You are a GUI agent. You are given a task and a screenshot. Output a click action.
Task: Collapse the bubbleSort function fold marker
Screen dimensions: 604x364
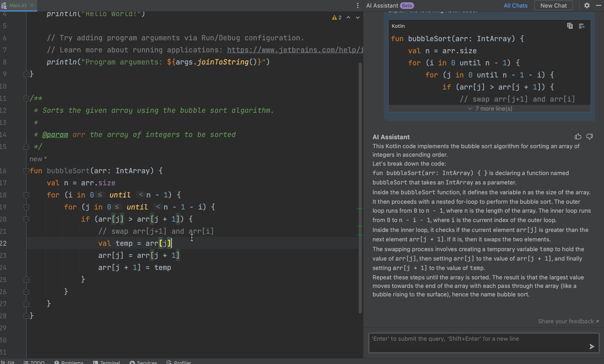pos(26,171)
